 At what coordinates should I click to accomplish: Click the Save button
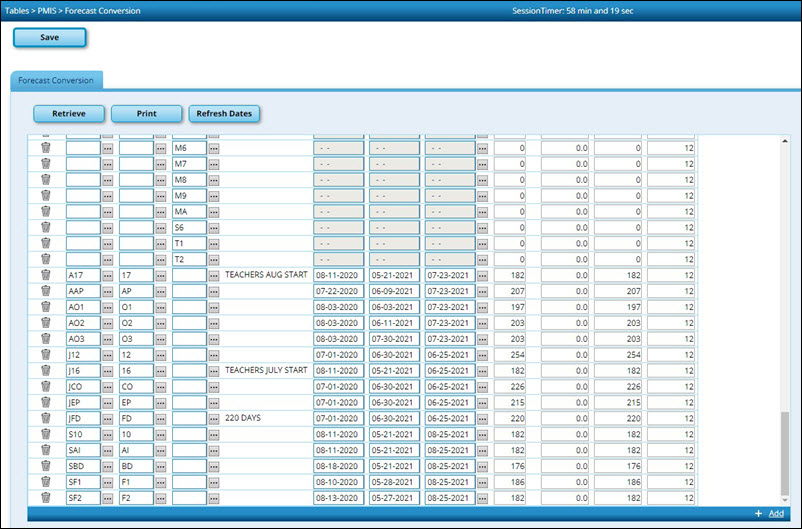point(49,37)
